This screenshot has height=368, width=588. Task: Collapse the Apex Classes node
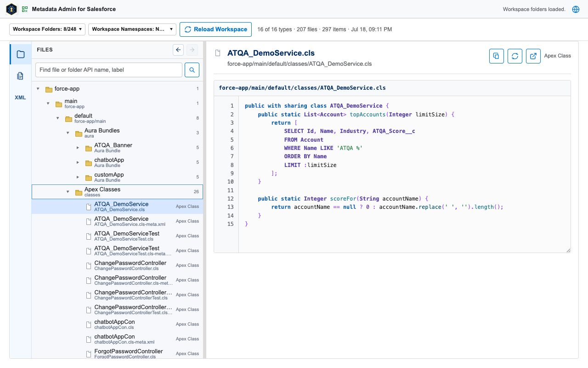[68, 192]
